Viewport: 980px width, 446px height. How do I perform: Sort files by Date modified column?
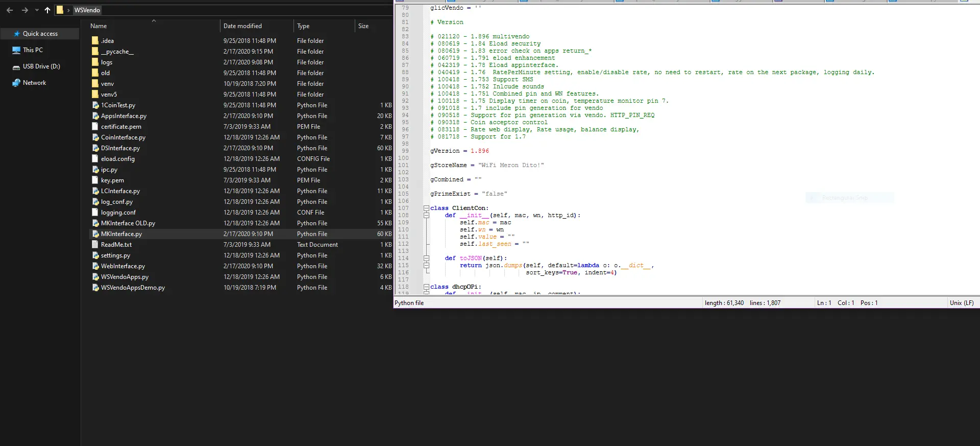[x=242, y=26]
